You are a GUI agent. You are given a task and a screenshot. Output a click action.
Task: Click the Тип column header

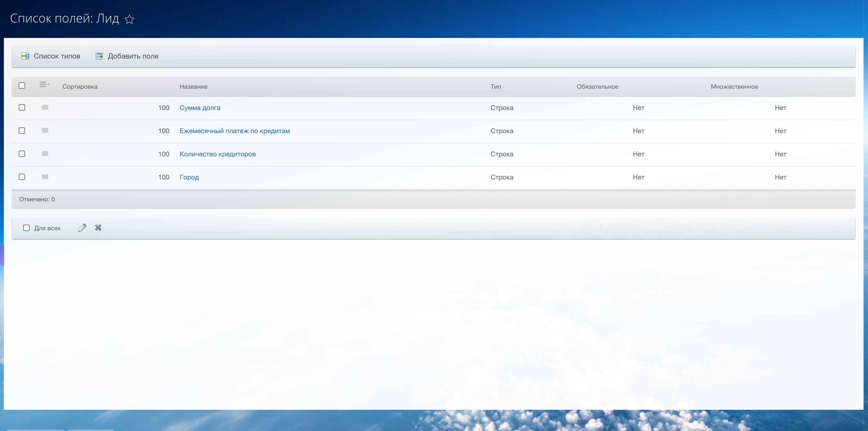(495, 87)
